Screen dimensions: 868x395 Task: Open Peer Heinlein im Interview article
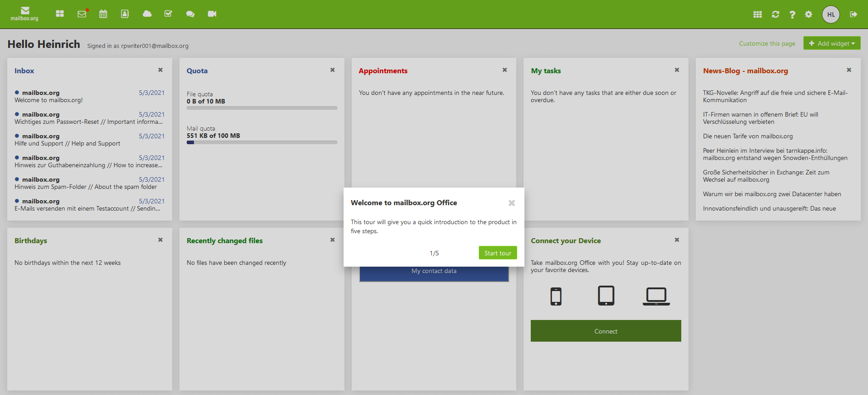click(x=775, y=154)
